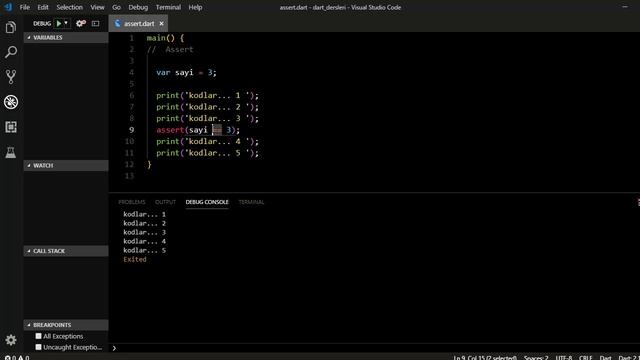Click the 'main() {' code line
640x360 pixels.
[165, 38]
